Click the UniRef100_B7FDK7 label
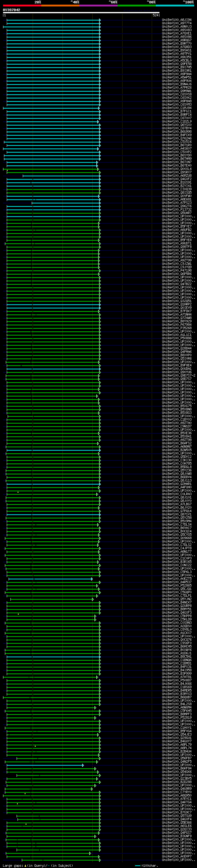The width and height of the screenshot is (197, 868). tap(177, 311)
